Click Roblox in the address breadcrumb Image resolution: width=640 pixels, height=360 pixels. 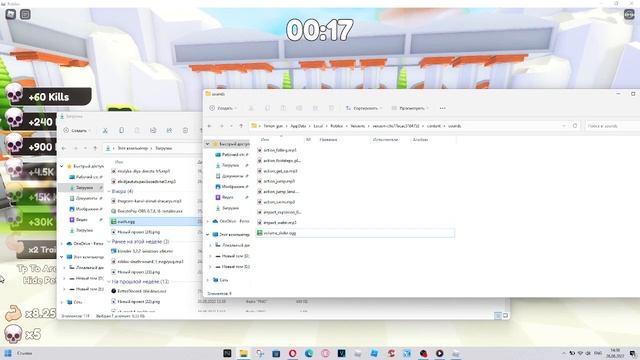(x=337, y=126)
